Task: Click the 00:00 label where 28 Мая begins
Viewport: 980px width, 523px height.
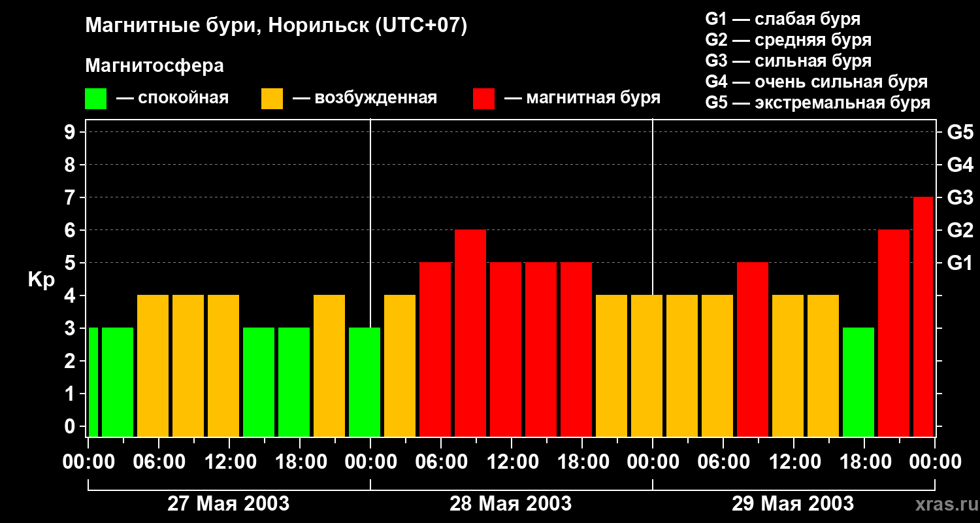Action: 370,462
